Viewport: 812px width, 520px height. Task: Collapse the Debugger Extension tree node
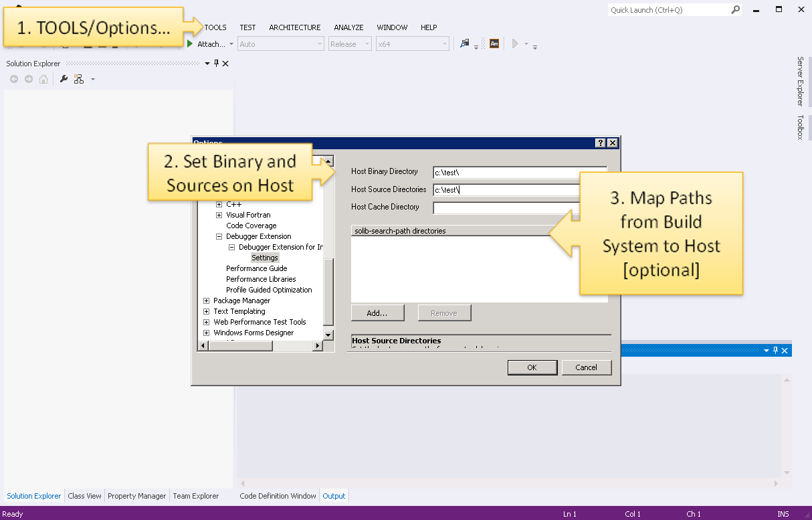coord(219,236)
